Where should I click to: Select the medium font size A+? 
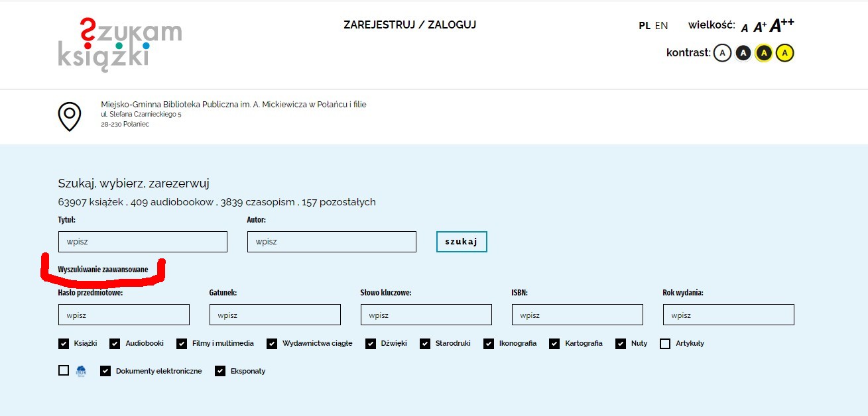pyautogui.click(x=759, y=26)
